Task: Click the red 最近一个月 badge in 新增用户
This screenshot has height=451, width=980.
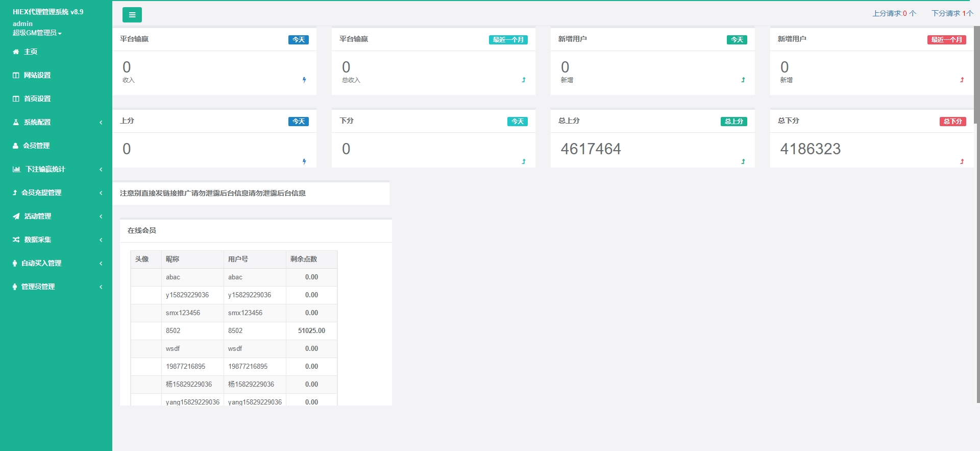Action: pyautogui.click(x=946, y=40)
